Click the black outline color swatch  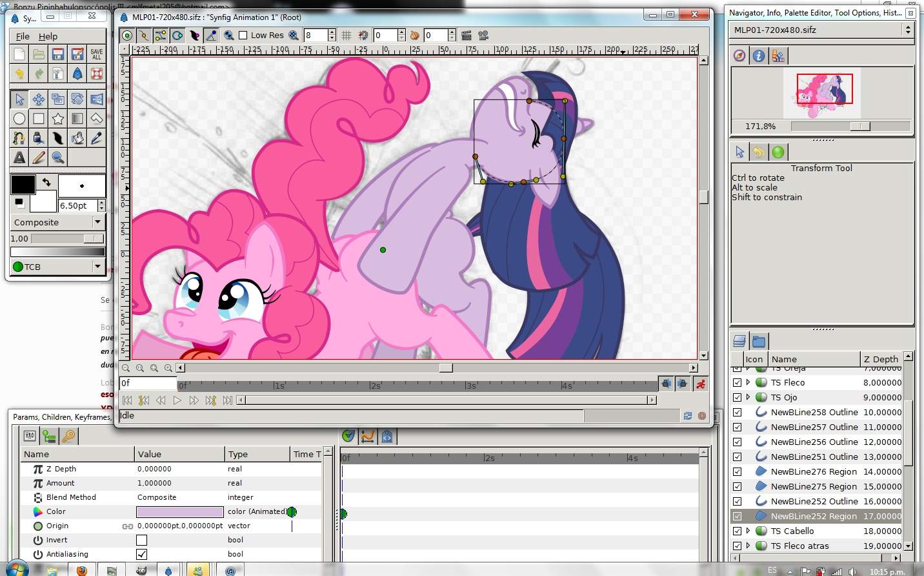click(x=23, y=185)
